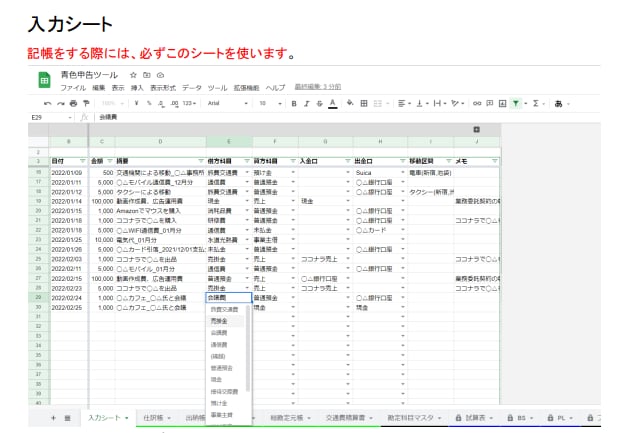Open the zoom percentage dropdown
638x433 pixels.
[x=112, y=103]
